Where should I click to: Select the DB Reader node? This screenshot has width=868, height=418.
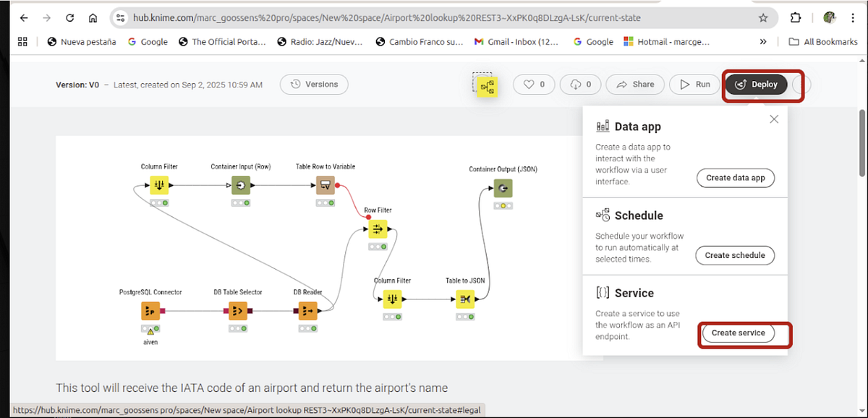click(x=307, y=311)
